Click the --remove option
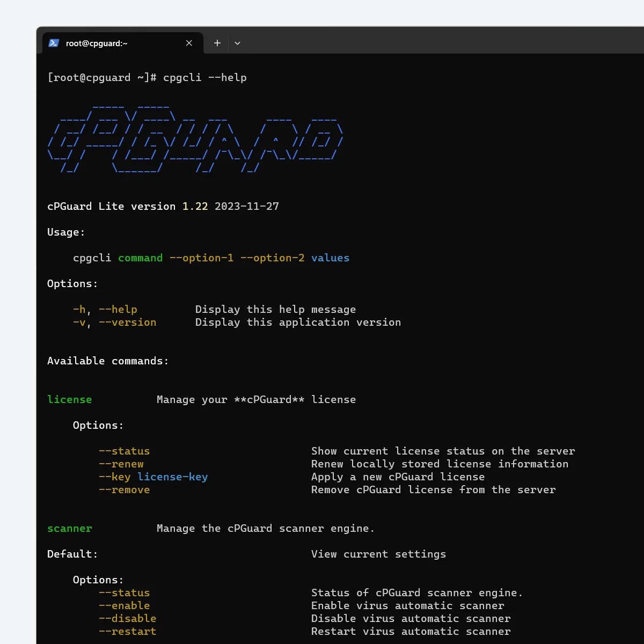The image size is (644, 644). coord(124,489)
